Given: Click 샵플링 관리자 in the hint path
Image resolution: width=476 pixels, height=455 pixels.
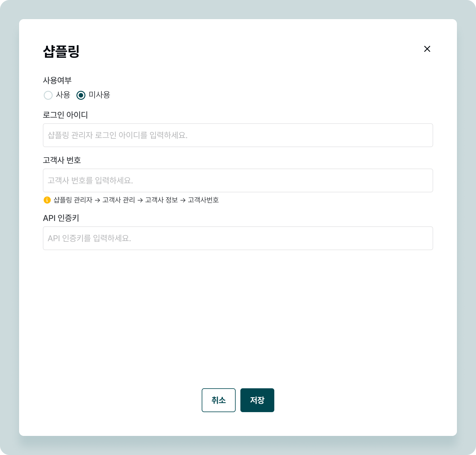Looking at the screenshot, I should tap(73, 200).
